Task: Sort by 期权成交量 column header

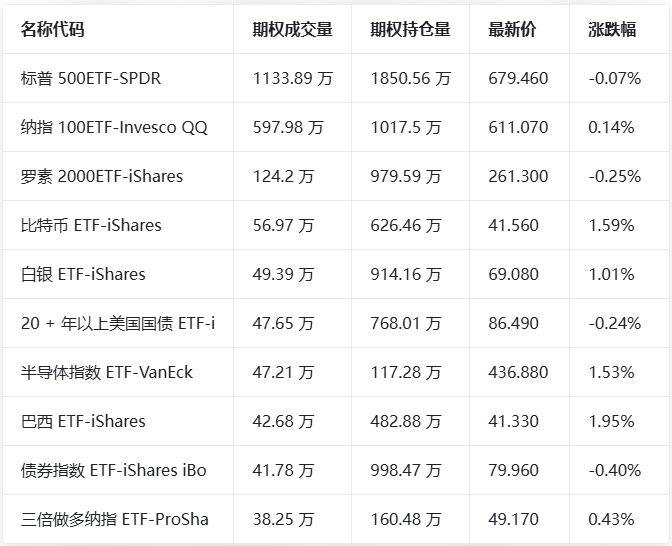Action: [x=292, y=29]
